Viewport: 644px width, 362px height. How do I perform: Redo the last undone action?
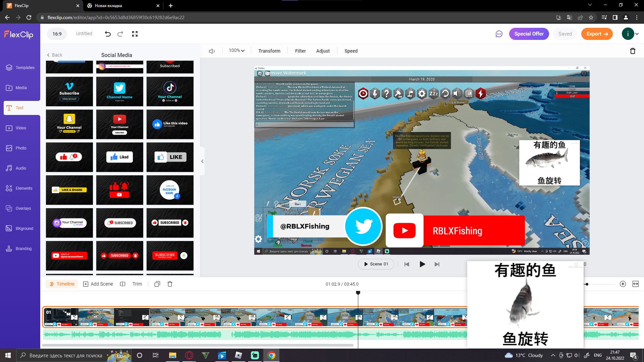pos(120,34)
